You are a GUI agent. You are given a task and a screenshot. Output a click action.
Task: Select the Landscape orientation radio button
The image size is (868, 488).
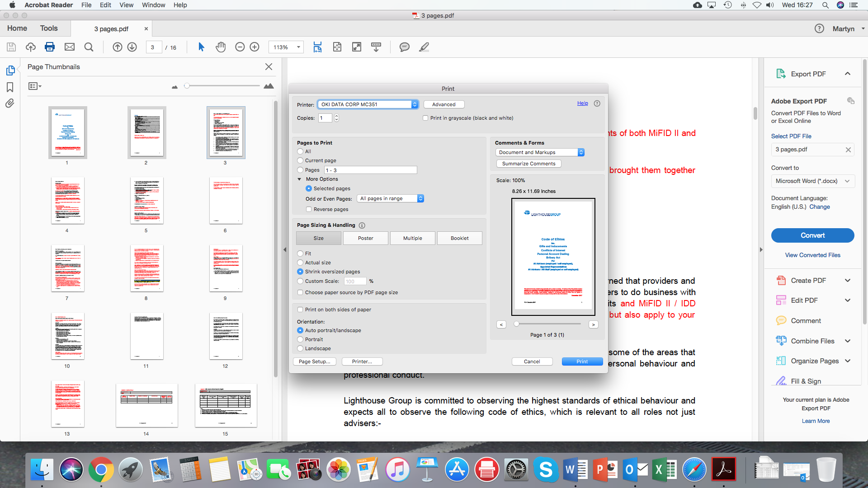pos(300,348)
